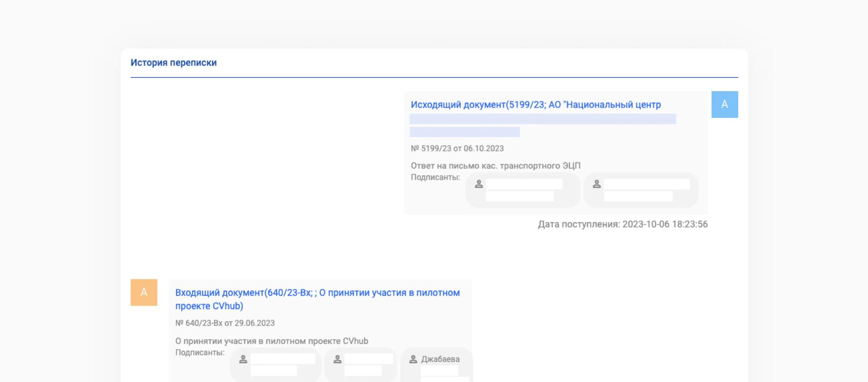Click "Подписанты:" label in the incoming document card

pyautogui.click(x=200, y=352)
